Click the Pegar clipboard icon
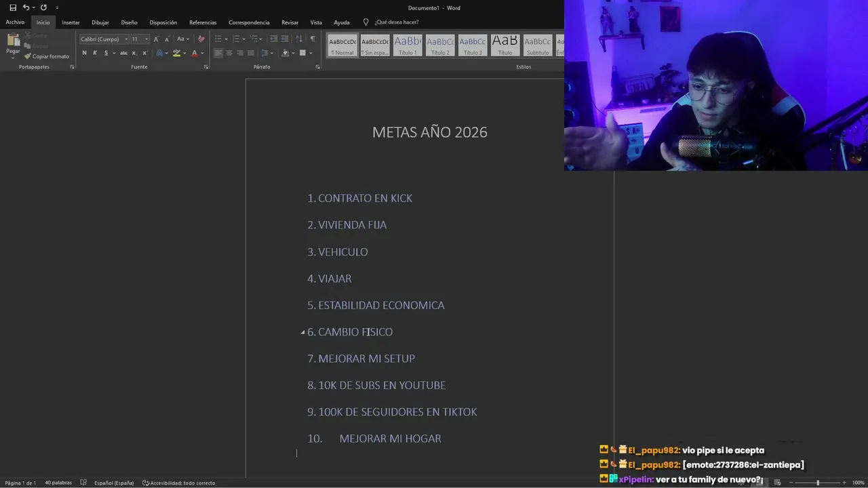The height and width of the screenshot is (488, 868). click(x=13, y=41)
